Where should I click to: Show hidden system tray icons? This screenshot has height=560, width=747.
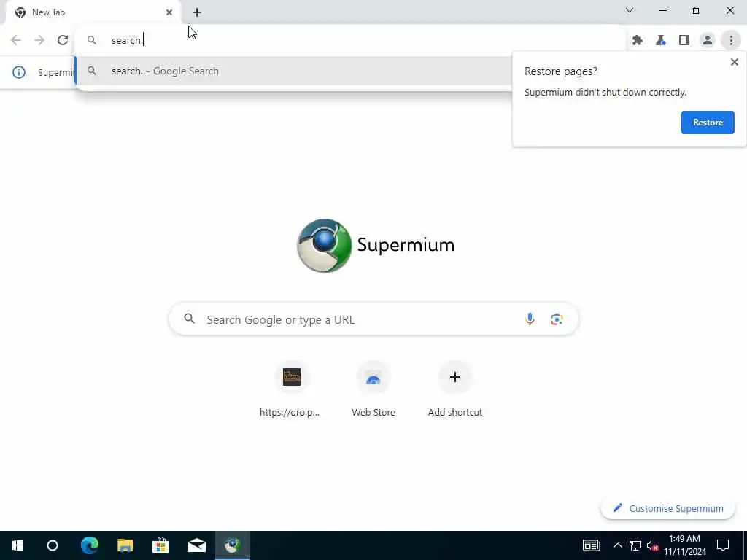point(617,545)
